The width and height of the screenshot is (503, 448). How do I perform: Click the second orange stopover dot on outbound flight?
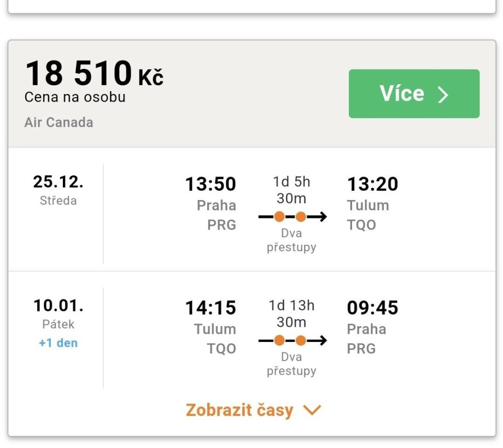(x=301, y=217)
